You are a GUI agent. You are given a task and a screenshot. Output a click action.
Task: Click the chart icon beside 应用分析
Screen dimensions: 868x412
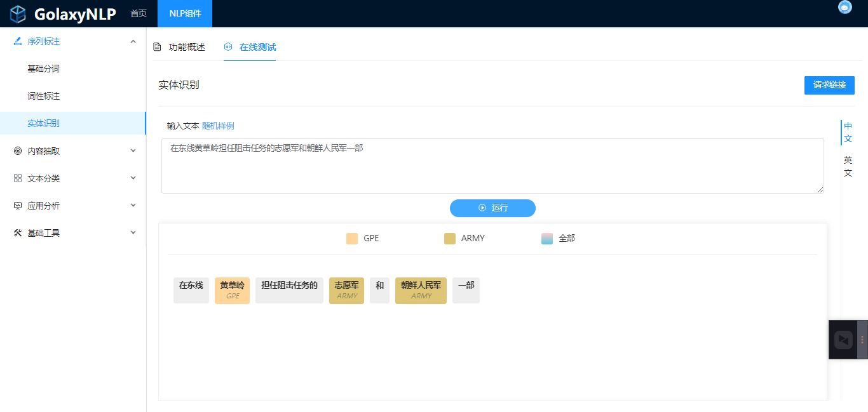tap(18, 206)
